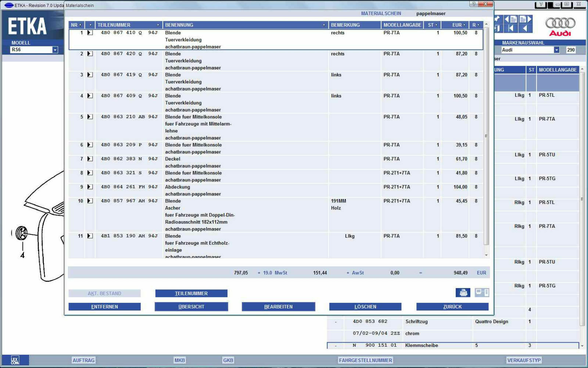Open detail arrow for Deckel 4B0 862 383 N

90,159
